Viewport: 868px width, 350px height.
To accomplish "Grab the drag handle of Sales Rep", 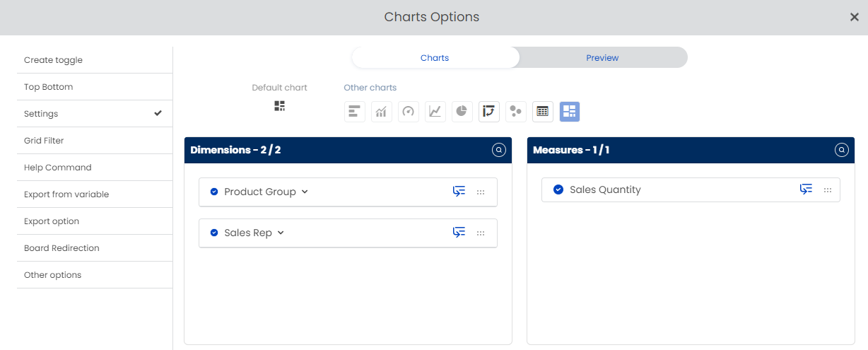I will tap(481, 233).
